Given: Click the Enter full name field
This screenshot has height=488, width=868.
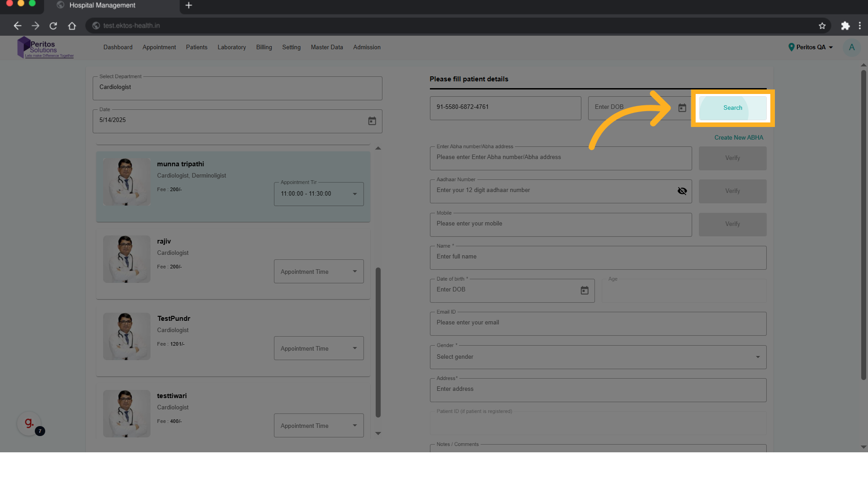Looking at the screenshot, I should point(598,257).
